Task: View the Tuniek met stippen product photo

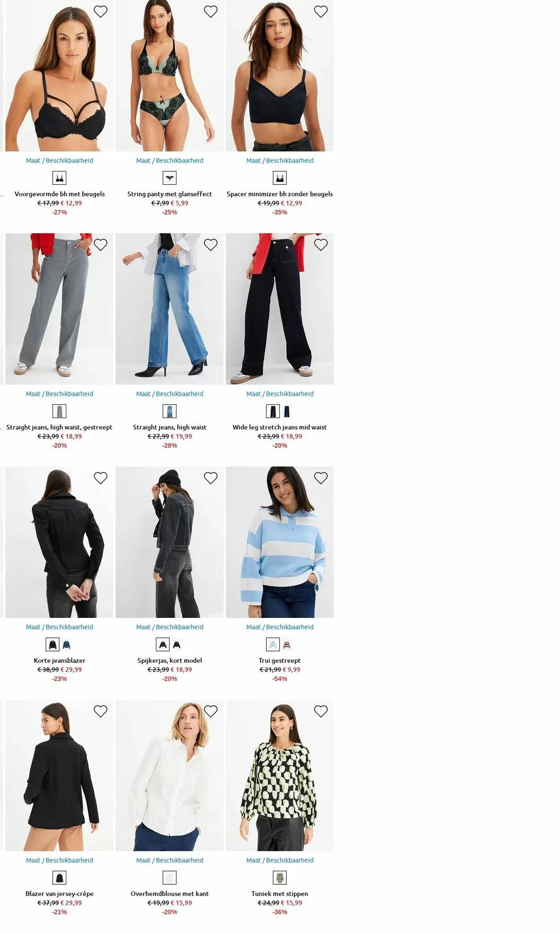Action: [280, 775]
